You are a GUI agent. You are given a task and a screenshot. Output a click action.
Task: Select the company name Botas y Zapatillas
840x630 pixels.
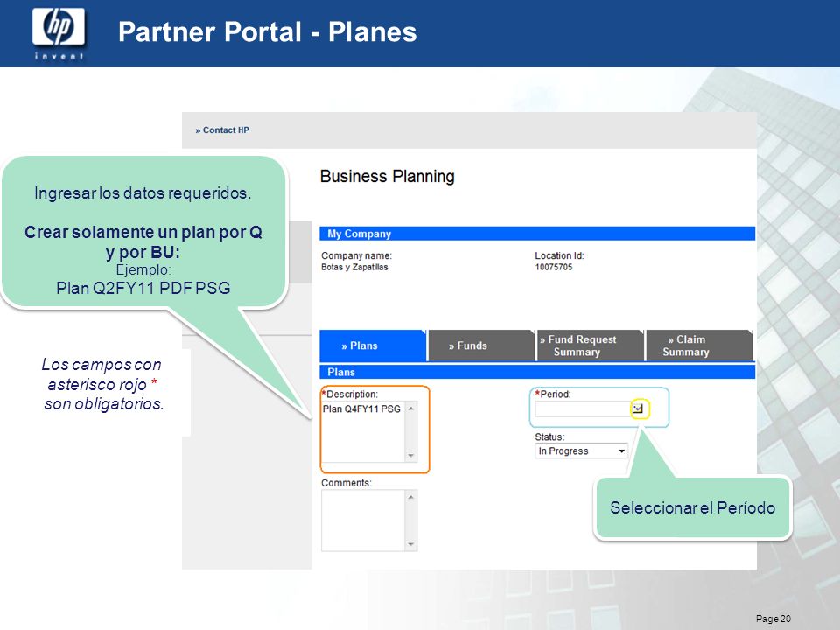tap(354, 268)
